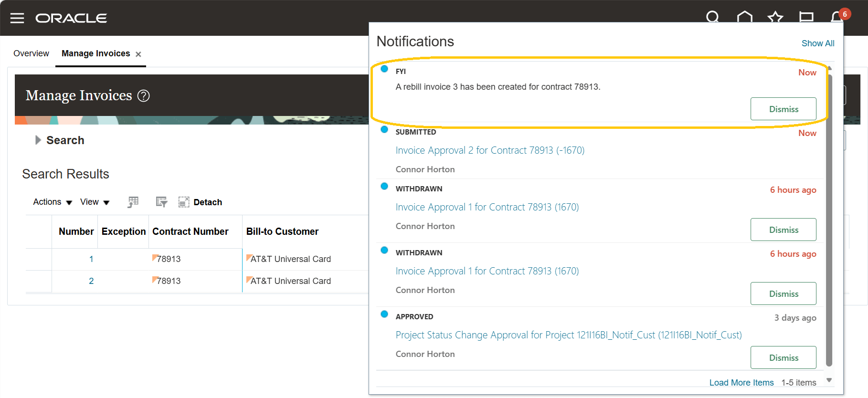Expand the Search section

pos(39,140)
